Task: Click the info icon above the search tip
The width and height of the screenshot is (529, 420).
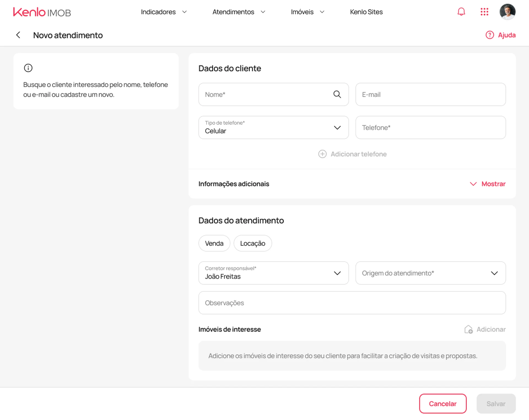Action: [x=28, y=68]
